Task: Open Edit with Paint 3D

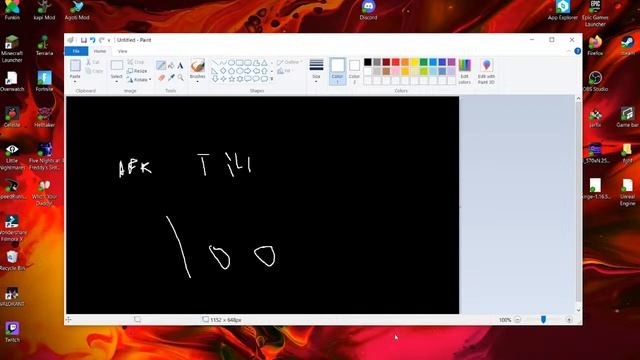Action: coord(486,71)
